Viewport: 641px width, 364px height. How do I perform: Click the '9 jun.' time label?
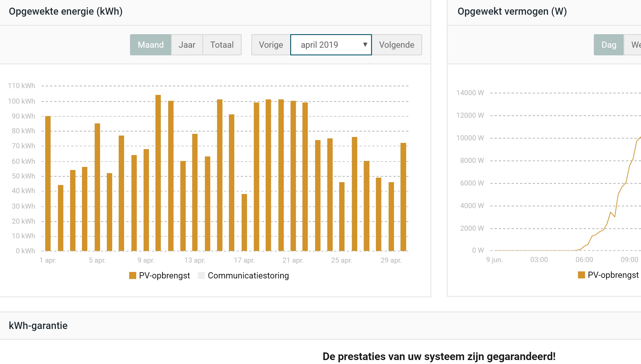tap(495, 260)
